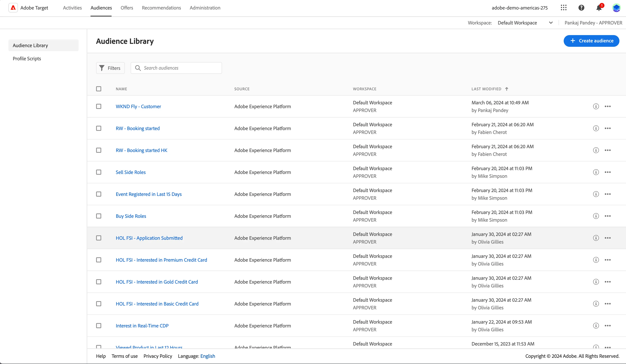Open the Terms of use link

pos(124,356)
